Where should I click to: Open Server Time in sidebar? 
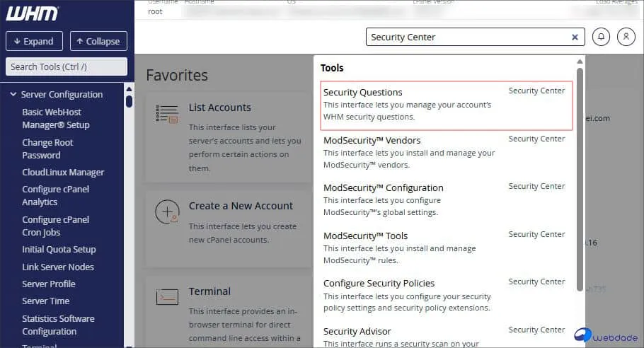[x=45, y=301]
